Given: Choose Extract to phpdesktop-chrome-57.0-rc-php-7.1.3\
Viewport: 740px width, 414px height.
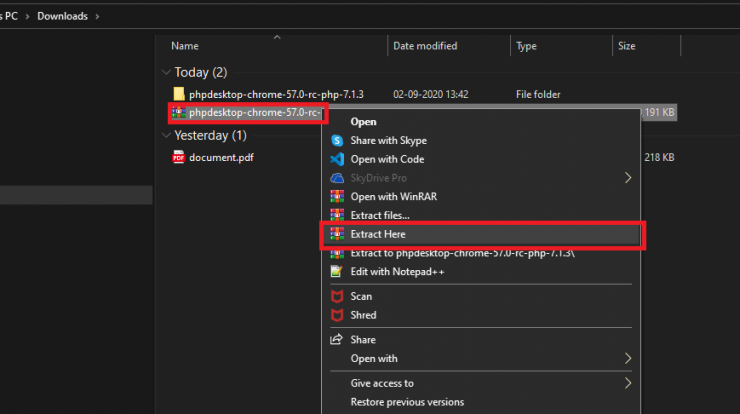Looking at the screenshot, I should click(462, 253).
